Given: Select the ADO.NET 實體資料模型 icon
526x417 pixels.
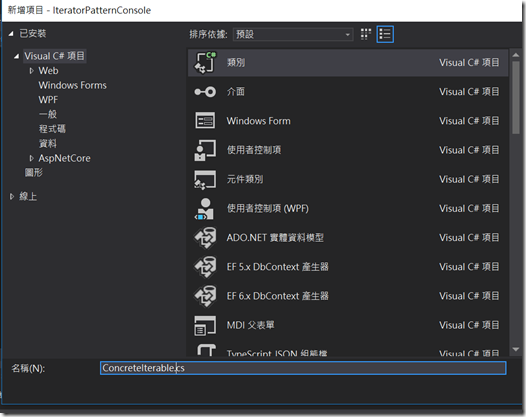Looking at the screenshot, I should click(x=205, y=238).
